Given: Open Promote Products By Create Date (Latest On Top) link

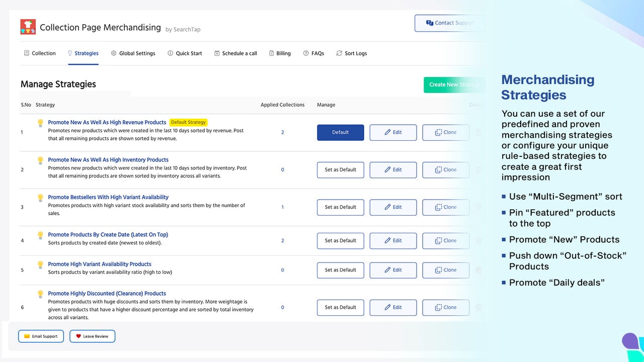Looking at the screenshot, I should pos(108,234).
